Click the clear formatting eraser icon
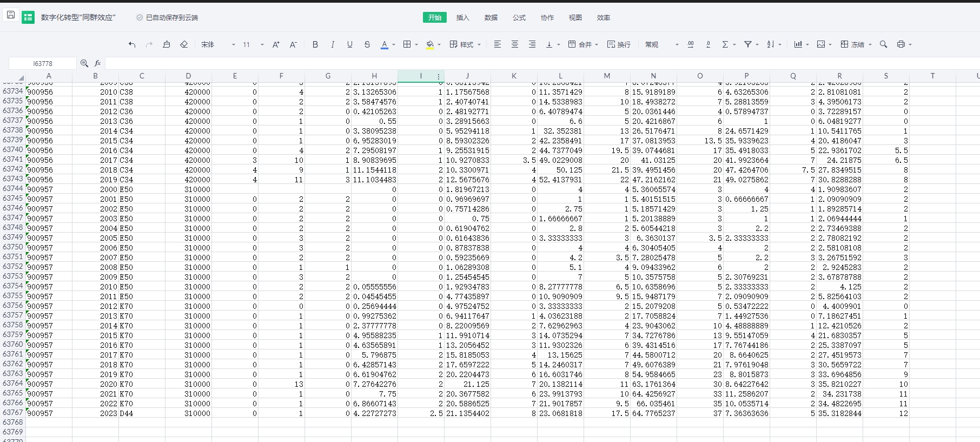Image resolution: width=980 pixels, height=442 pixels. click(184, 44)
